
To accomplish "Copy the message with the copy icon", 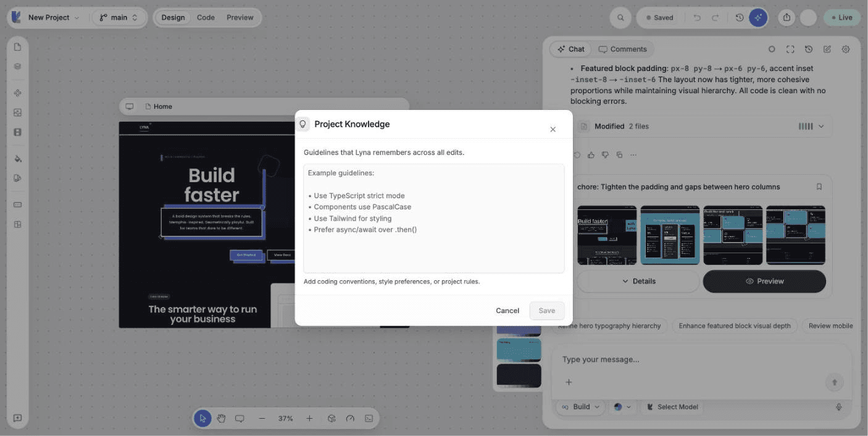I will [619, 155].
